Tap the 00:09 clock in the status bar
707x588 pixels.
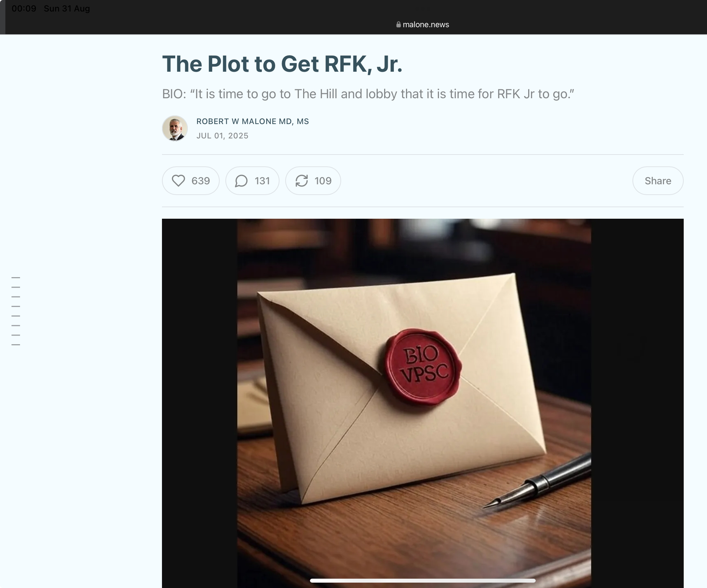24,9
